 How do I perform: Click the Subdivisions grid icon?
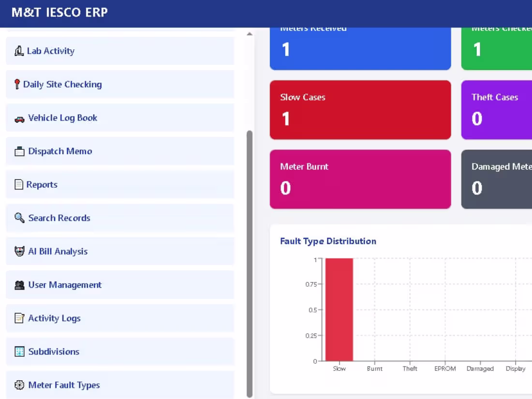coord(19,351)
